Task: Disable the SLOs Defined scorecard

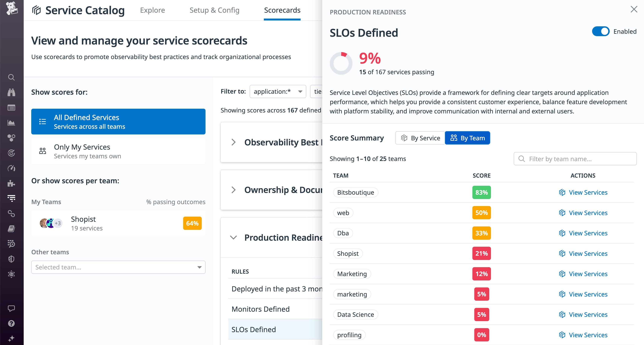Action: tap(601, 31)
